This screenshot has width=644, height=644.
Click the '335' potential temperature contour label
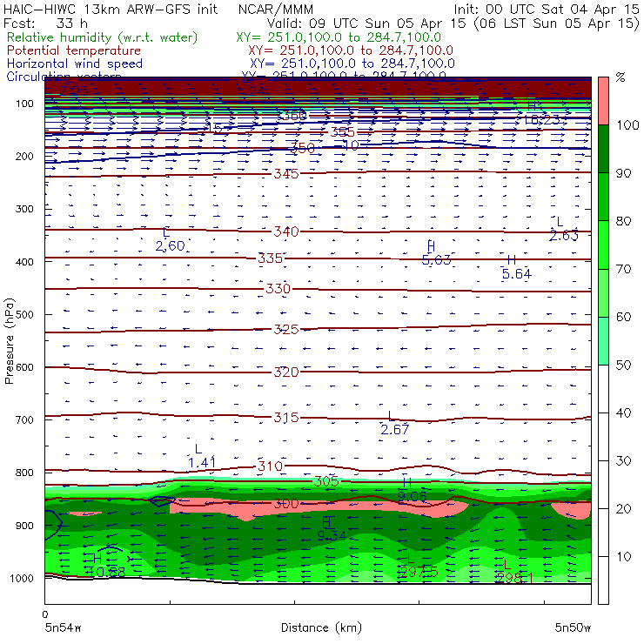(x=271, y=258)
